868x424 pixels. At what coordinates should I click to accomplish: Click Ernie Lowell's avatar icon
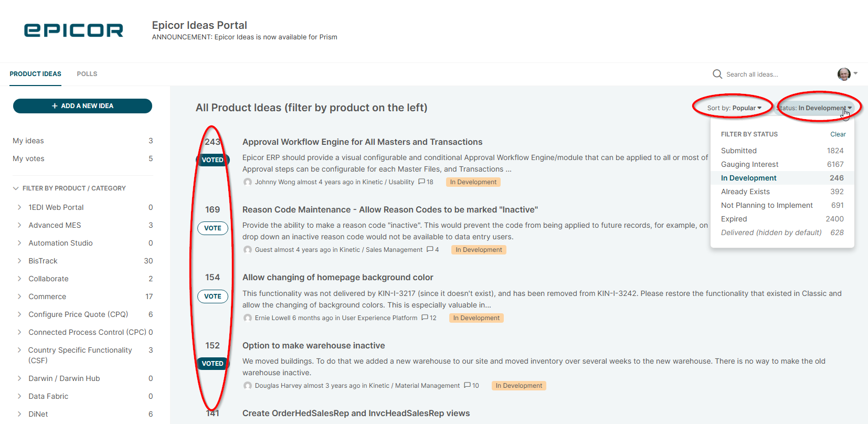pos(248,318)
